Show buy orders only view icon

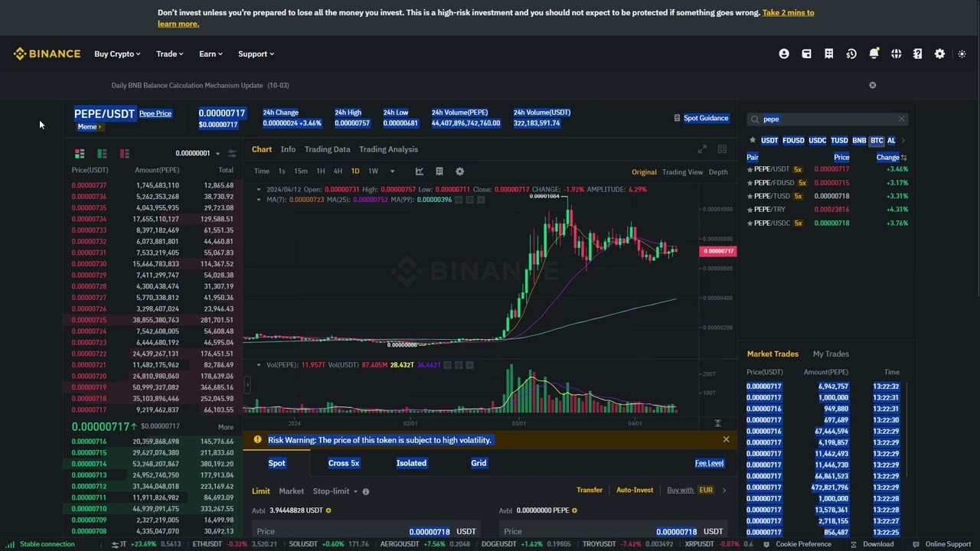(x=102, y=153)
